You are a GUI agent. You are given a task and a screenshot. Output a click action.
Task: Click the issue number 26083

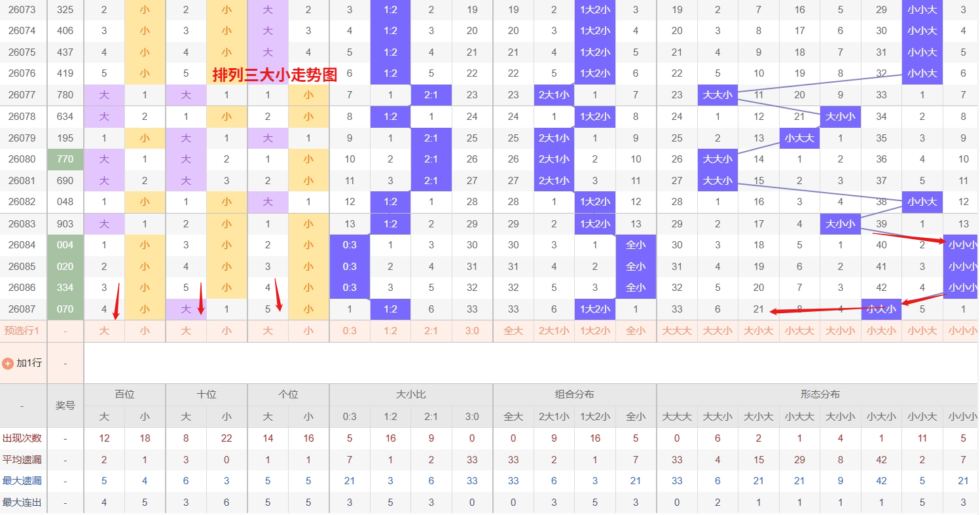tap(22, 224)
